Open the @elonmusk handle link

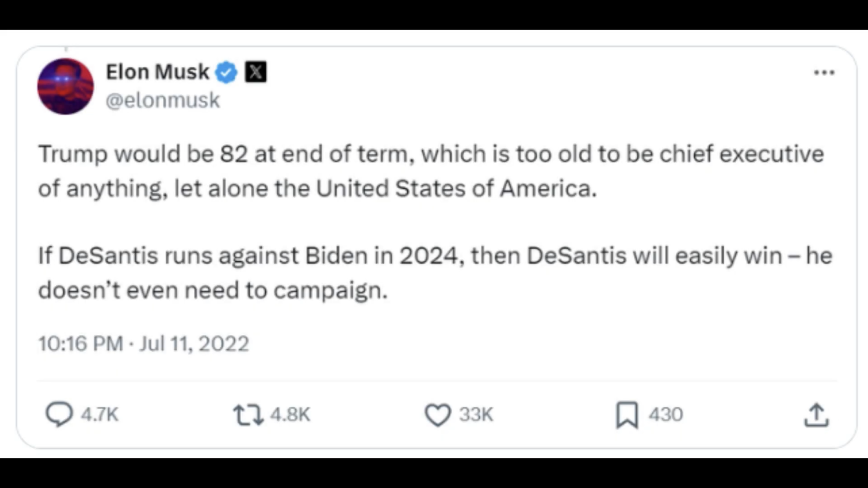(163, 100)
